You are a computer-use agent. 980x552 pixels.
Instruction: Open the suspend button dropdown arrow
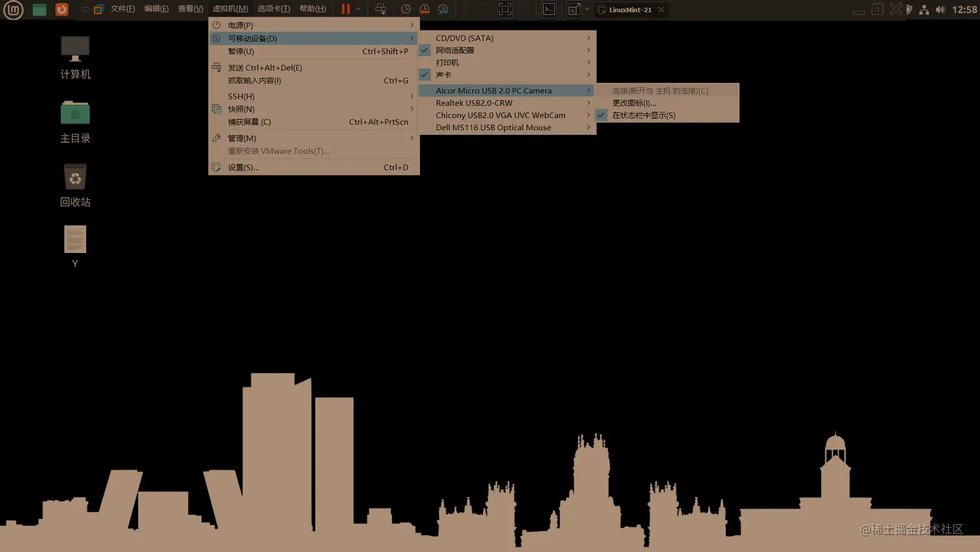pos(357,9)
